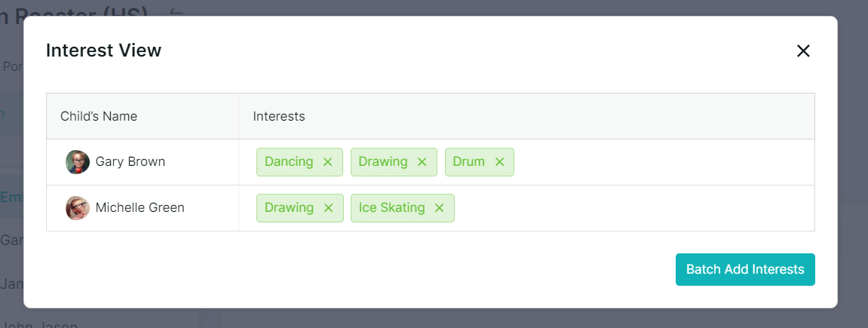The width and height of the screenshot is (868, 328).
Task: Click the back arrow behind the dialog
Action: [x=176, y=11]
